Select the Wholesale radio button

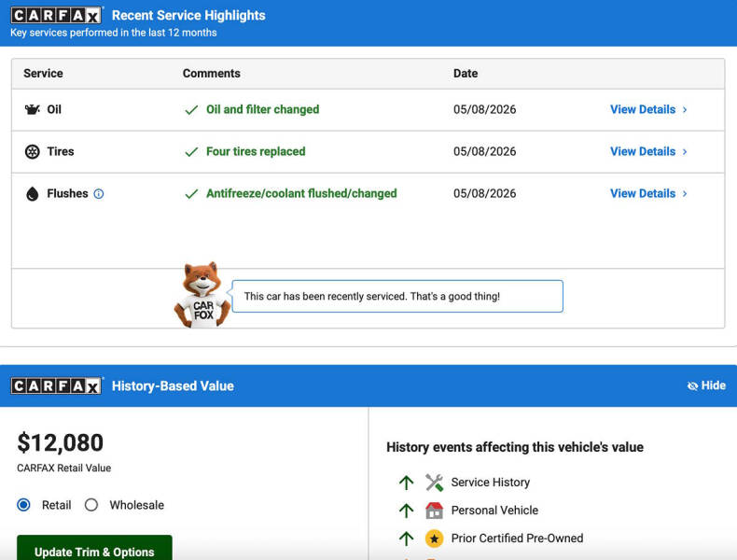[91, 505]
